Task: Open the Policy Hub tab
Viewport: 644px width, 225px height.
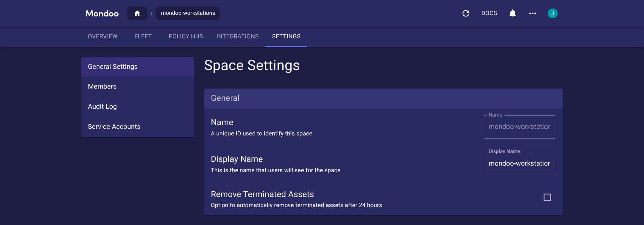Action: point(186,36)
